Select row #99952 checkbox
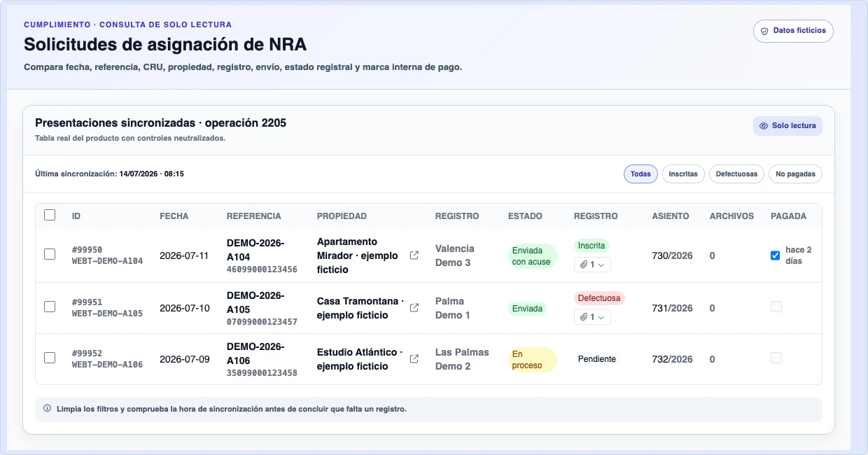This screenshot has height=455, width=868. tap(50, 358)
